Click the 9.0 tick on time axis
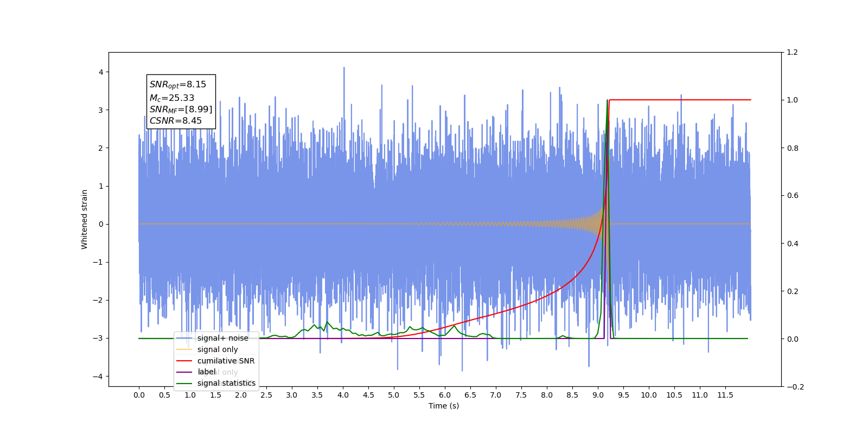Viewport: 868px width, 434px height. pos(598,395)
